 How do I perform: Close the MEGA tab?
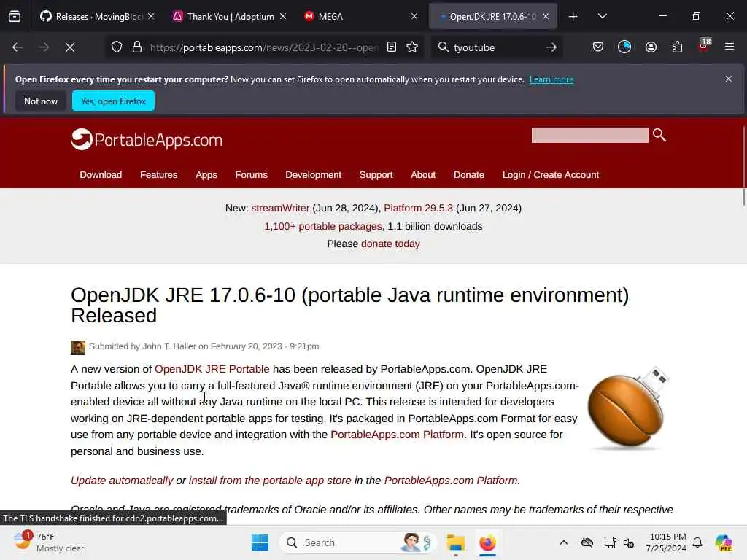click(x=414, y=16)
